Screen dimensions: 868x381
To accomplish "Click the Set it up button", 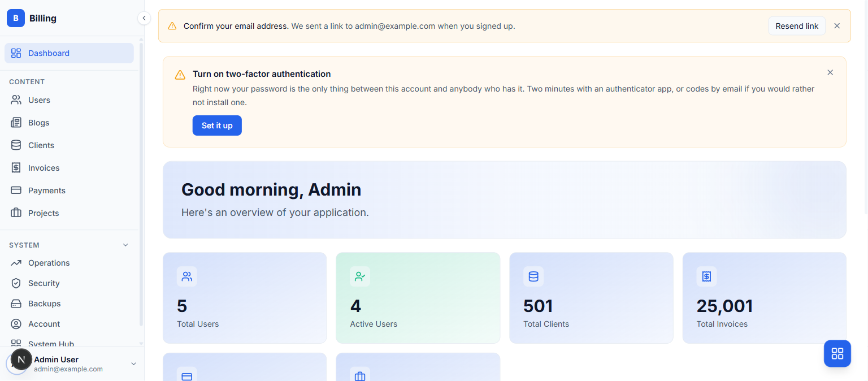I will click(x=217, y=125).
